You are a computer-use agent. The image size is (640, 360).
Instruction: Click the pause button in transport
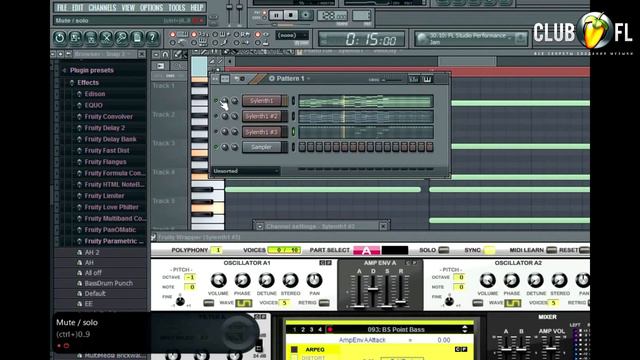pyautogui.click(x=276, y=16)
